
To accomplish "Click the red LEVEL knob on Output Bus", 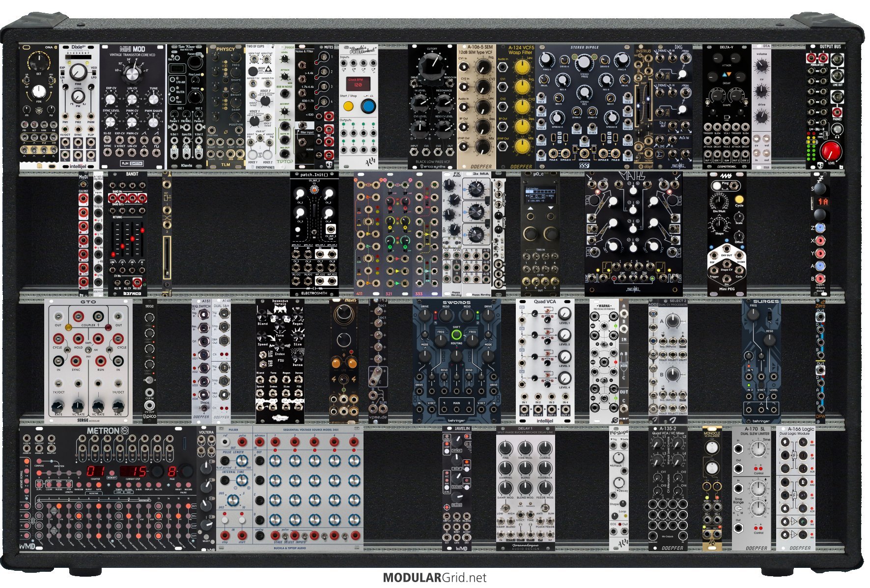I will [x=831, y=151].
